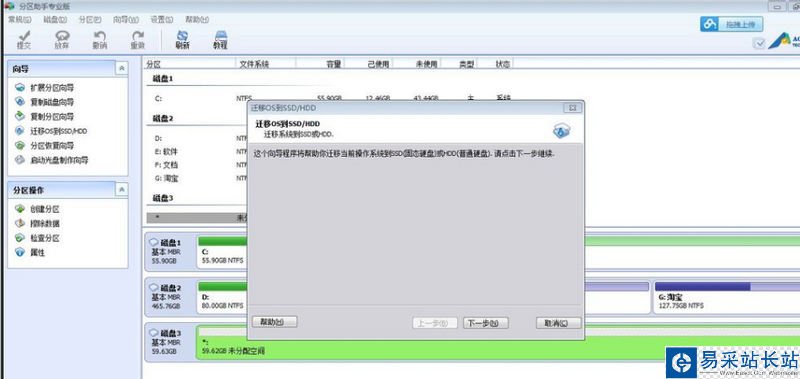
Task: Open the 向导 menu
Action: click(x=126, y=19)
